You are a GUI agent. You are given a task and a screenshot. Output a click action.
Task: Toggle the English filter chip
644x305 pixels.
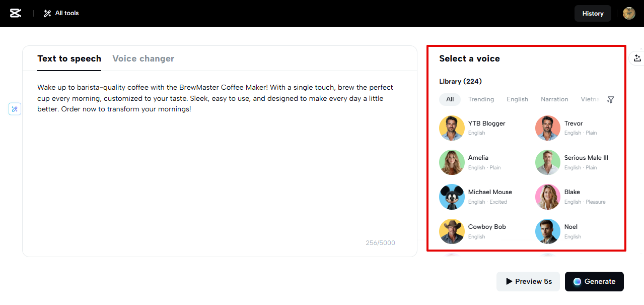tap(517, 99)
